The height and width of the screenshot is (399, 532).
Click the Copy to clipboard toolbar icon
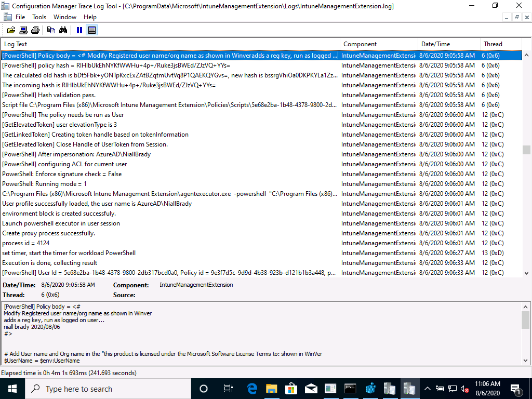[x=51, y=30]
